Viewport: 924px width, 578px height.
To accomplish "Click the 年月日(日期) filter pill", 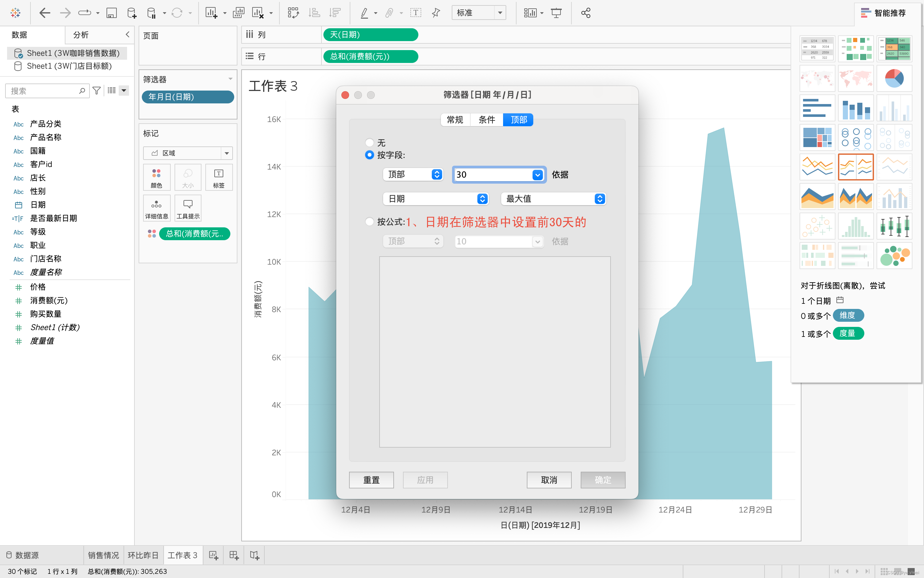I will 188,97.
